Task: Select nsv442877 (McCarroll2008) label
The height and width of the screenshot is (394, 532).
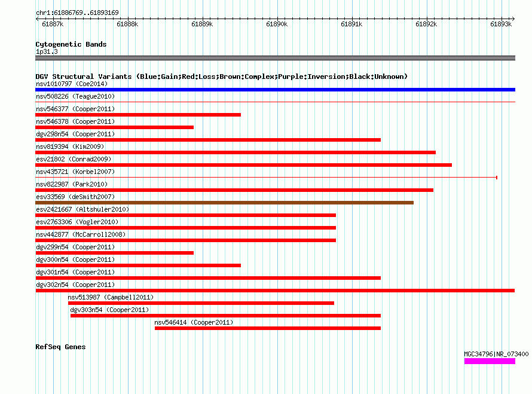Action: point(81,234)
